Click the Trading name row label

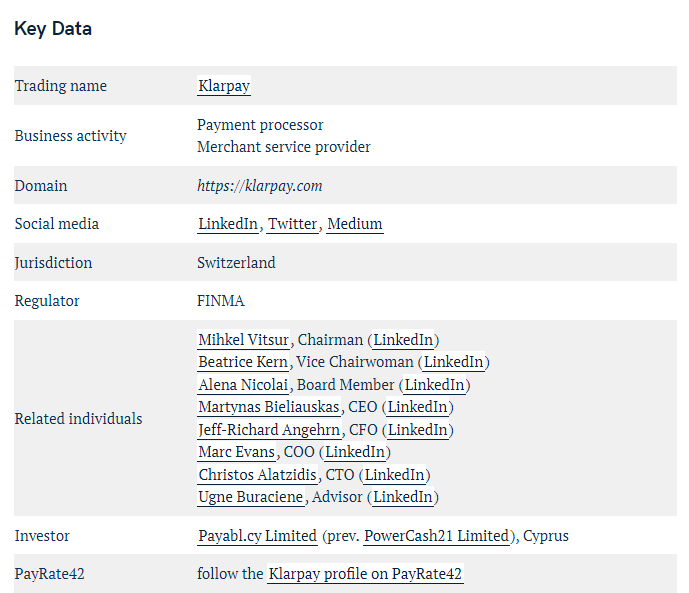click(61, 86)
